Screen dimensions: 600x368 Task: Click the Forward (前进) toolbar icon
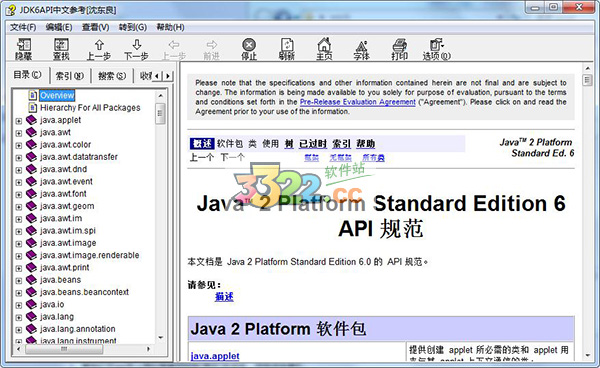[211, 46]
